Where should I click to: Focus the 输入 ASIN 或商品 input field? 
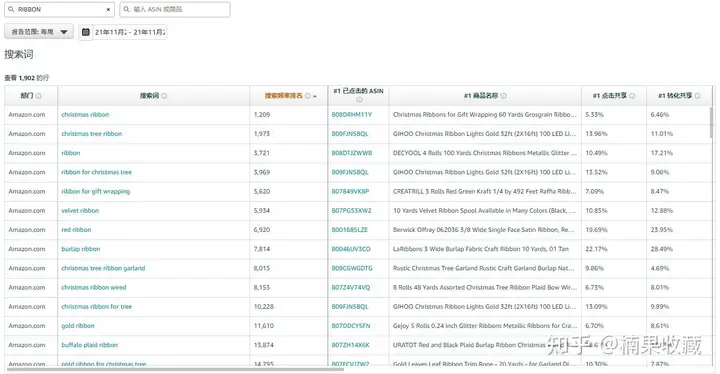pos(175,9)
